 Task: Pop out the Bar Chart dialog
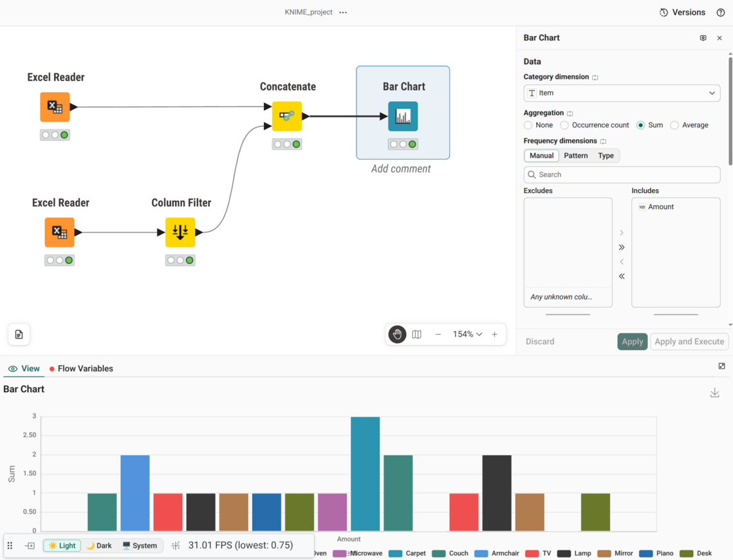coord(703,38)
